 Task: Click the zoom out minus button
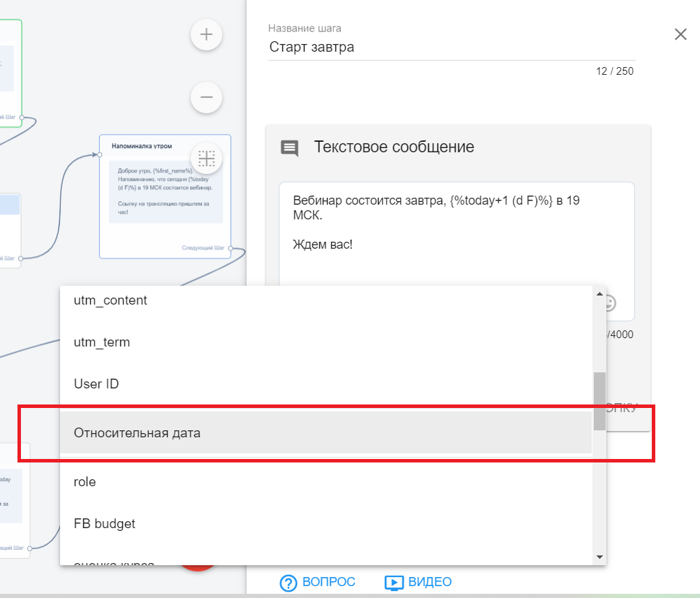click(206, 97)
